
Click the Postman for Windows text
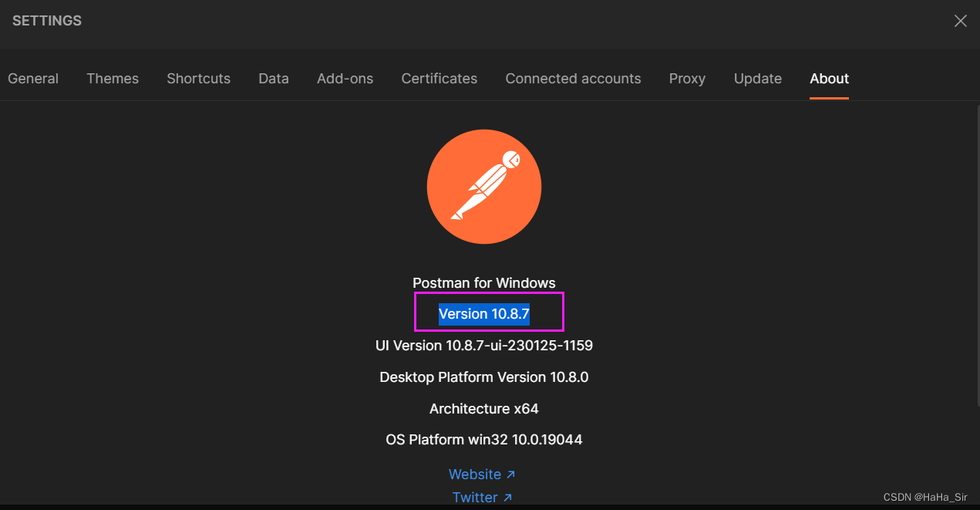[484, 283]
